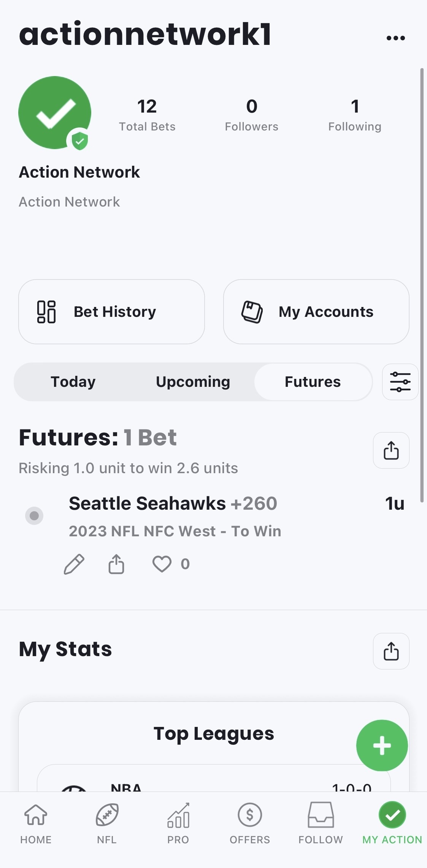Open the Follow inbox tab
This screenshot has width=427, height=868.
pos(321,823)
